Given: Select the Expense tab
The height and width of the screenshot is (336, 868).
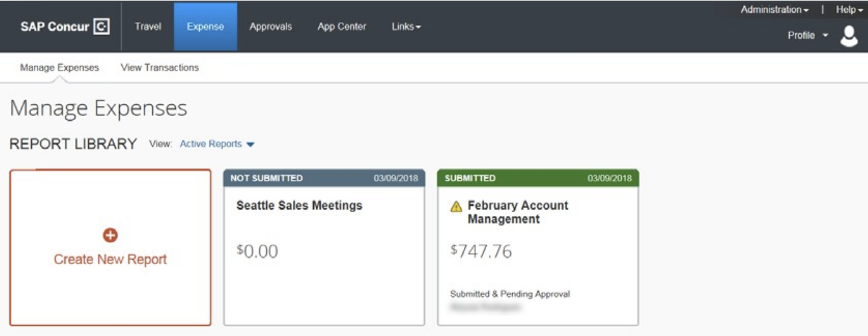Looking at the screenshot, I should click(205, 27).
